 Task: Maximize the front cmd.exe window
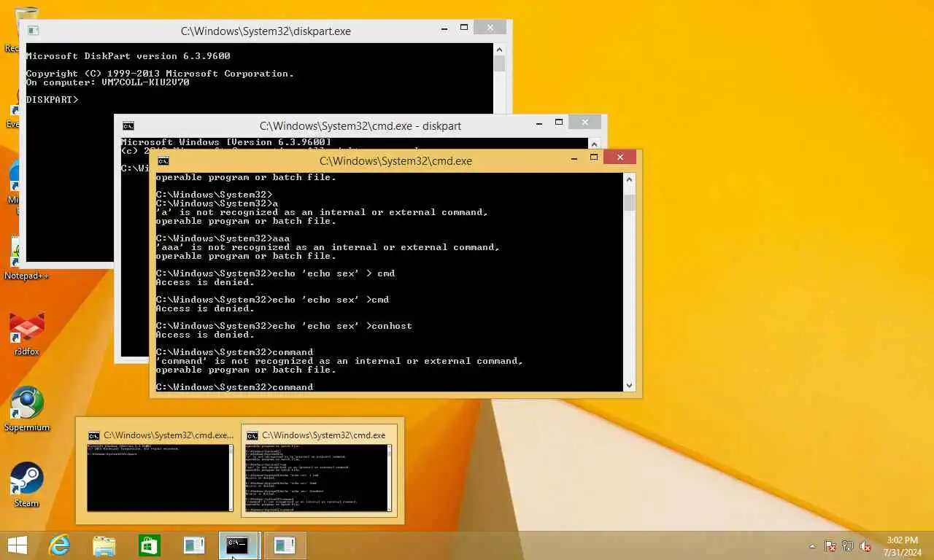[x=594, y=157]
